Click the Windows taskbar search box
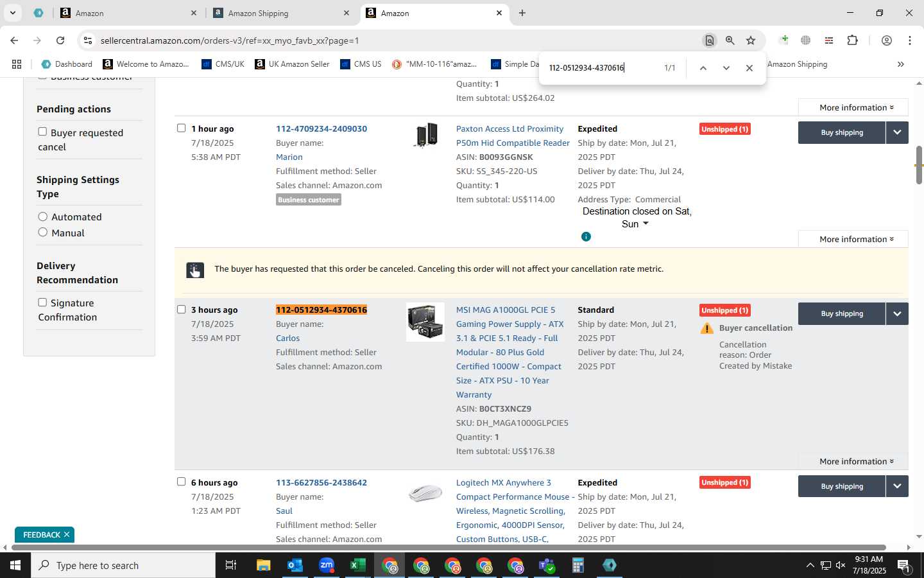This screenshot has height=578, width=924. pos(123,566)
